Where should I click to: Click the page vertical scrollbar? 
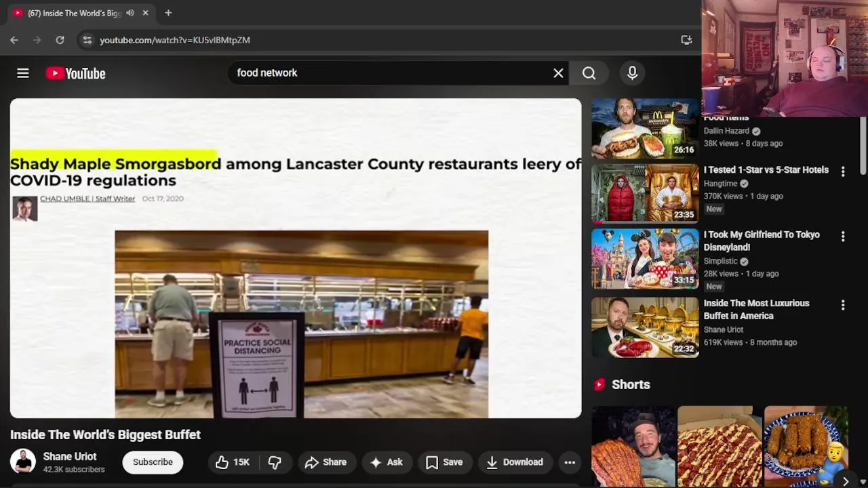pos(863,146)
